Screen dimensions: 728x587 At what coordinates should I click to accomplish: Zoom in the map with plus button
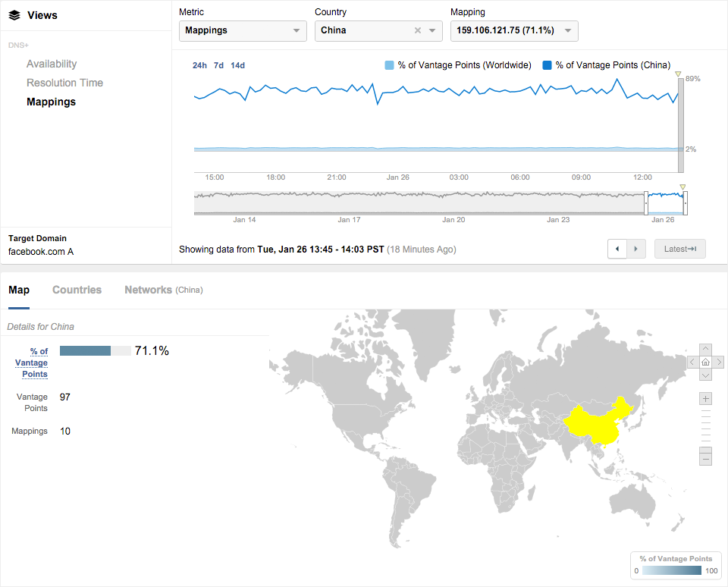(x=706, y=399)
